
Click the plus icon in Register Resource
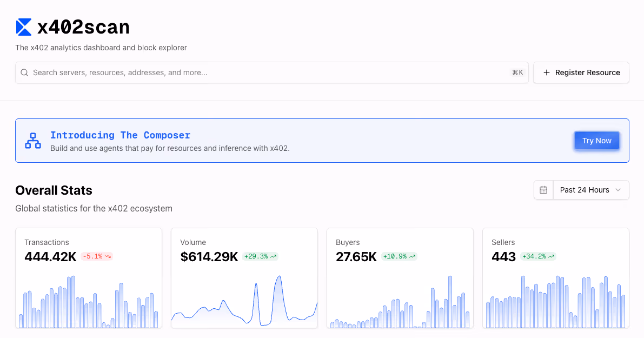546,72
